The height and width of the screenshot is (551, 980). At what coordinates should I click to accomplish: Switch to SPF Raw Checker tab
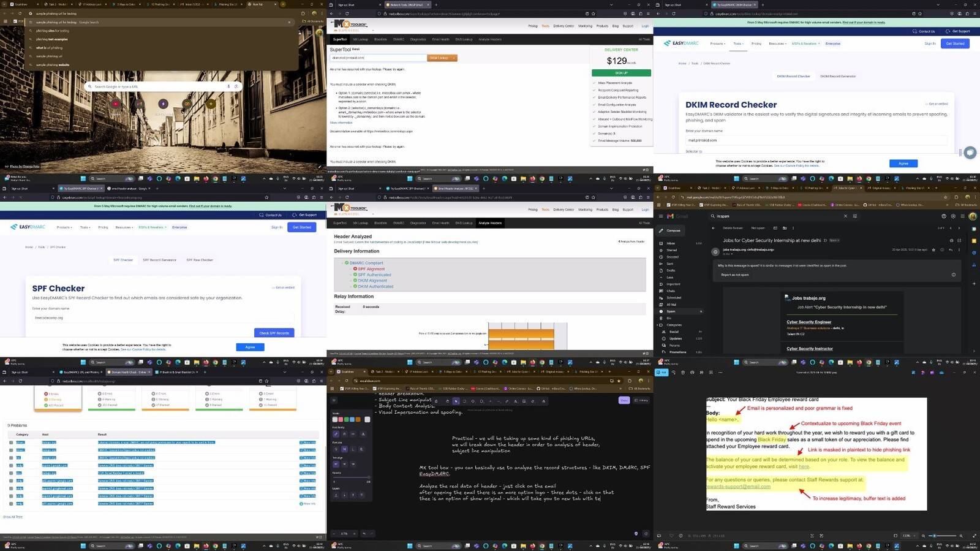[x=200, y=260]
